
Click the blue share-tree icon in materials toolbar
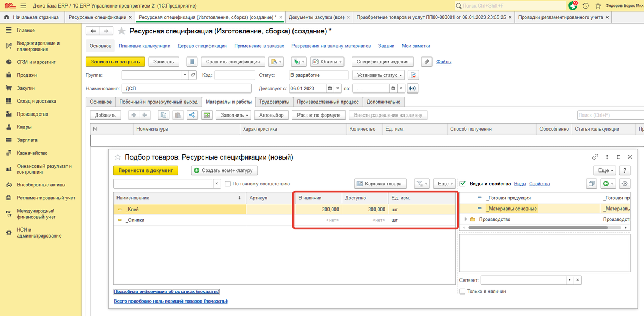click(192, 115)
